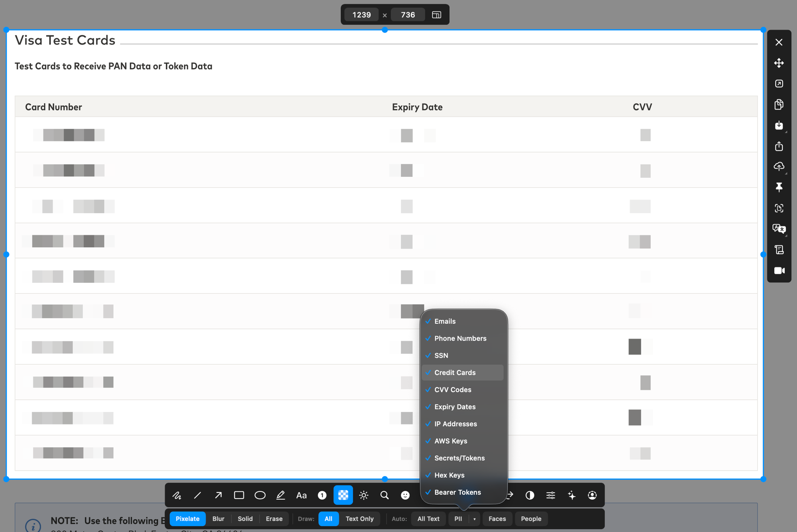The height and width of the screenshot is (532, 797).
Task: Toggle the IP Addresses option
Action: tap(463, 424)
